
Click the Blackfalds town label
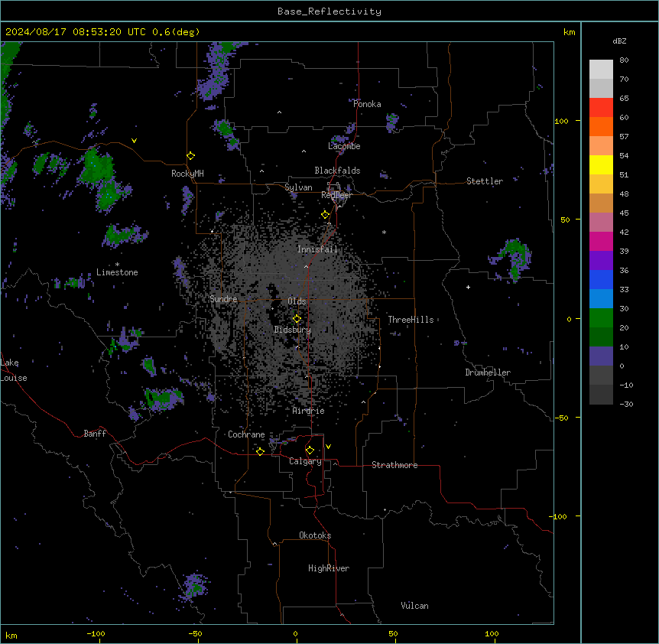337,171
